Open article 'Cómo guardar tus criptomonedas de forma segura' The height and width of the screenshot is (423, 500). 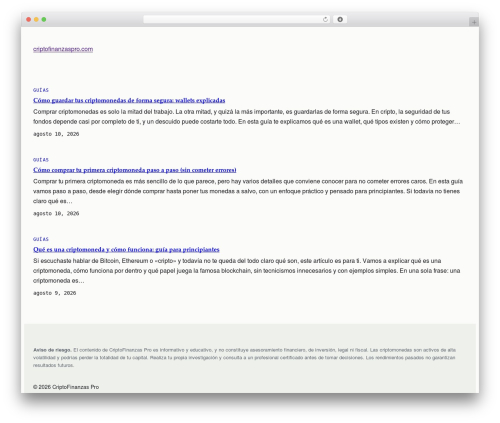tap(129, 100)
